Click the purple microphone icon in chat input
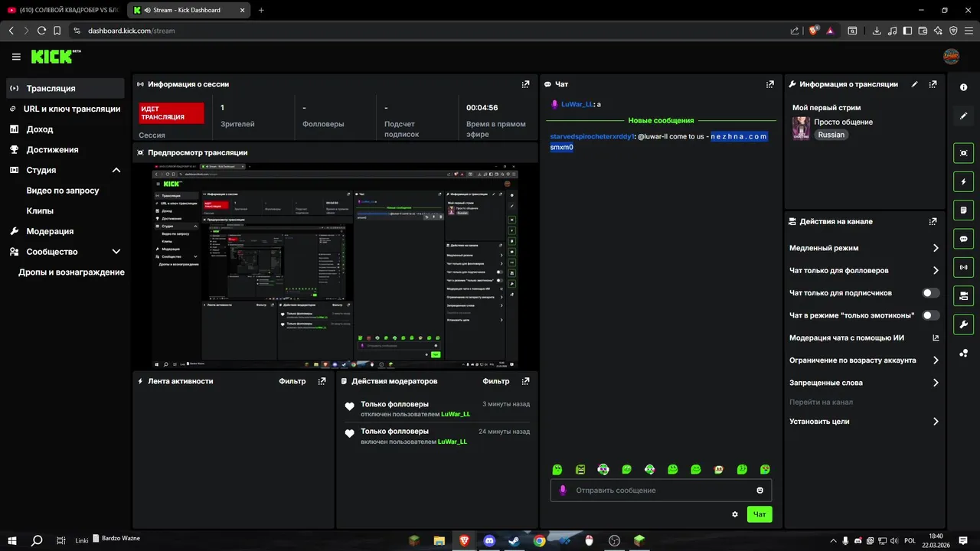The image size is (980, 551). (563, 491)
